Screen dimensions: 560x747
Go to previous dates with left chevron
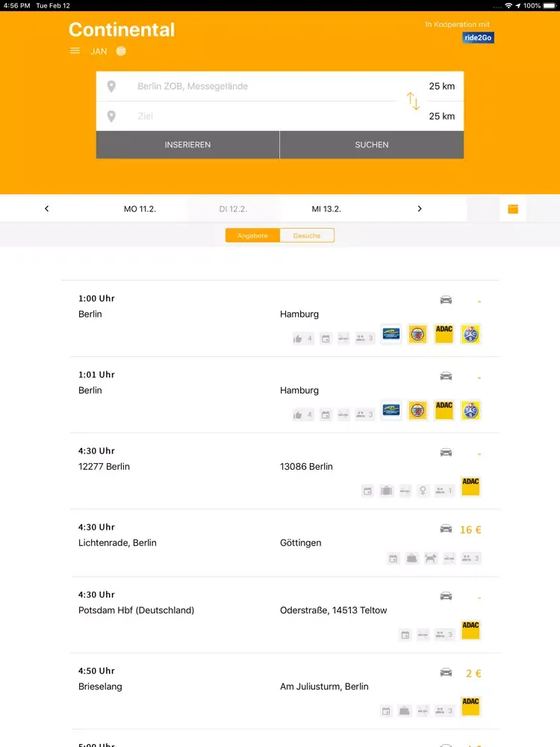click(46, 208)
